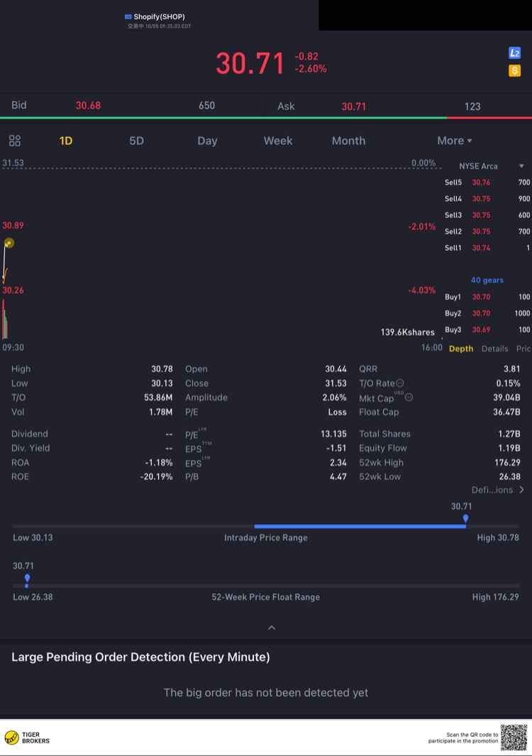This screenshot has width=532, height=756.
Task: Click the Tiger Brokers logo
Action: 27,738
